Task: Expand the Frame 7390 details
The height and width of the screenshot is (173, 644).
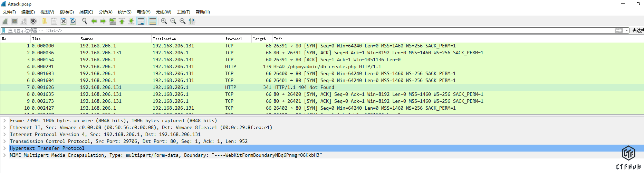Action: pyautogui.click(x=4, y=120)
